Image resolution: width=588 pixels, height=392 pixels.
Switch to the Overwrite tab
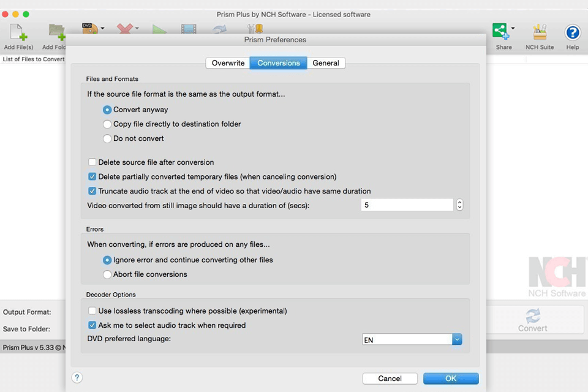pos(228,63)
